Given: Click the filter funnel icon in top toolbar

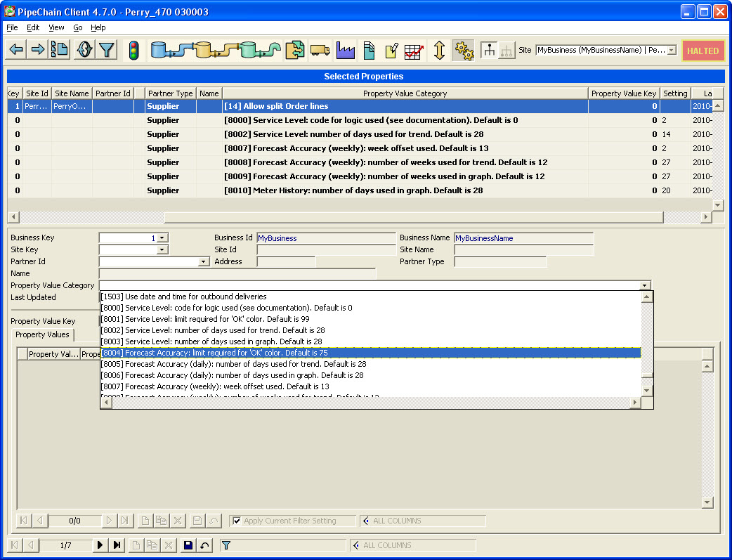Looking at the screenshot, I should [x=106, y=50].
